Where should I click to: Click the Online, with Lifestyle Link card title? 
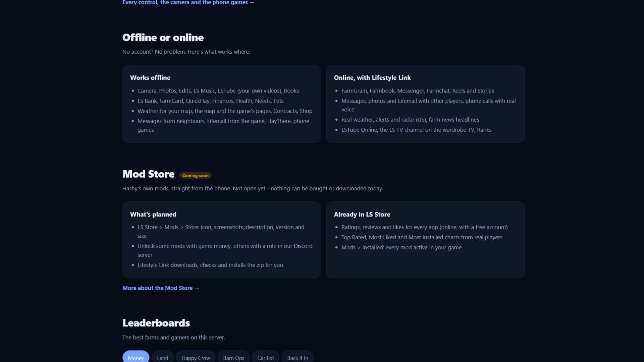click(x=372, y=78)
